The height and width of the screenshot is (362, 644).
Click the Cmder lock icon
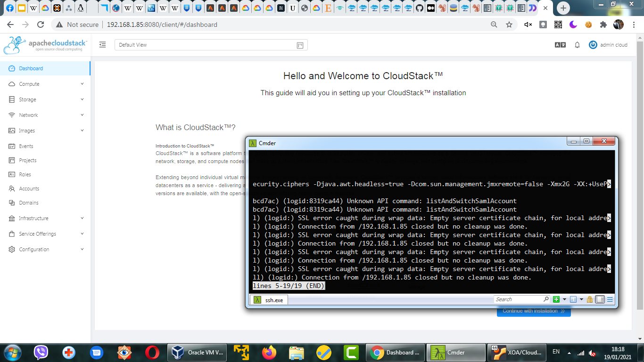point(590,299)
